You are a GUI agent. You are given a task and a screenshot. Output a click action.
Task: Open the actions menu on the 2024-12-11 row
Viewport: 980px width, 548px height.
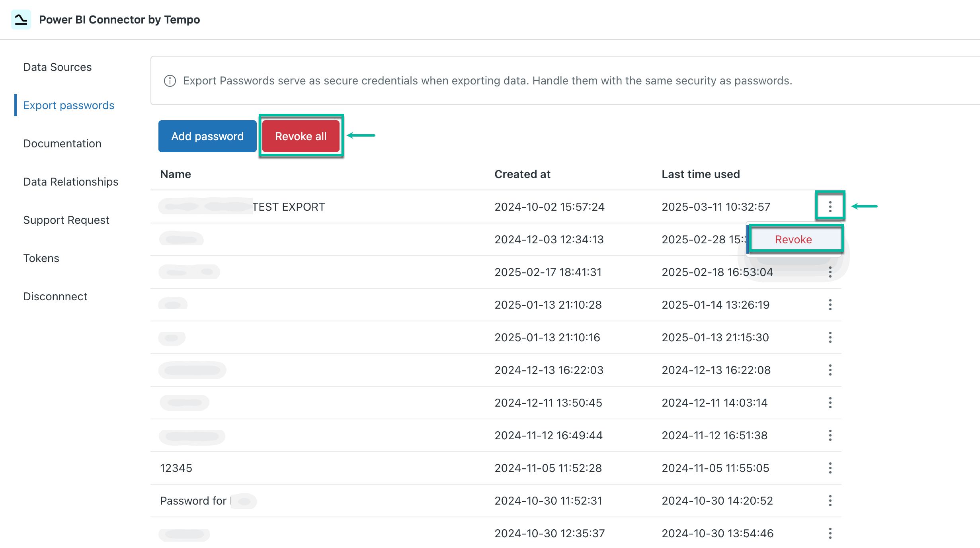point(830,403)
